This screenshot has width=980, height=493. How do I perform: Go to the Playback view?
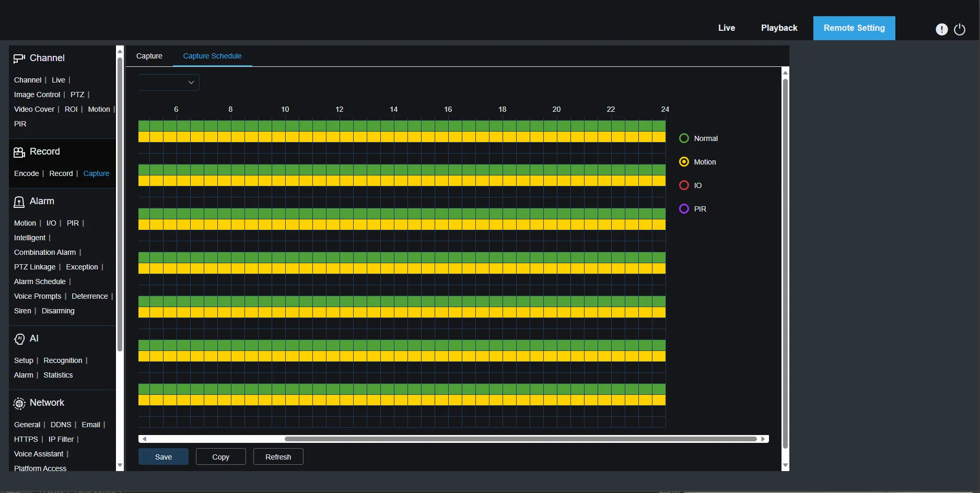point(779,28)
